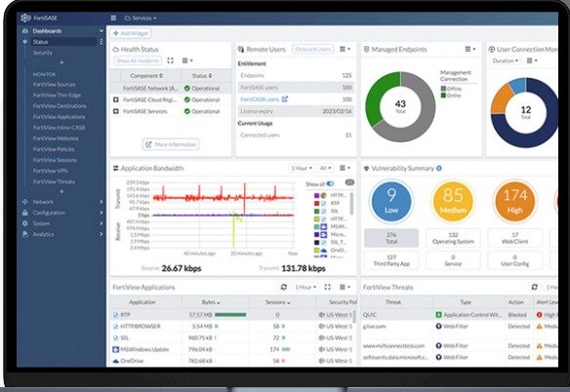Screen dimensions: 570x392
Task: Toggle RTP checkbox icon in bandwidth legend
Action: click(323, 204)
